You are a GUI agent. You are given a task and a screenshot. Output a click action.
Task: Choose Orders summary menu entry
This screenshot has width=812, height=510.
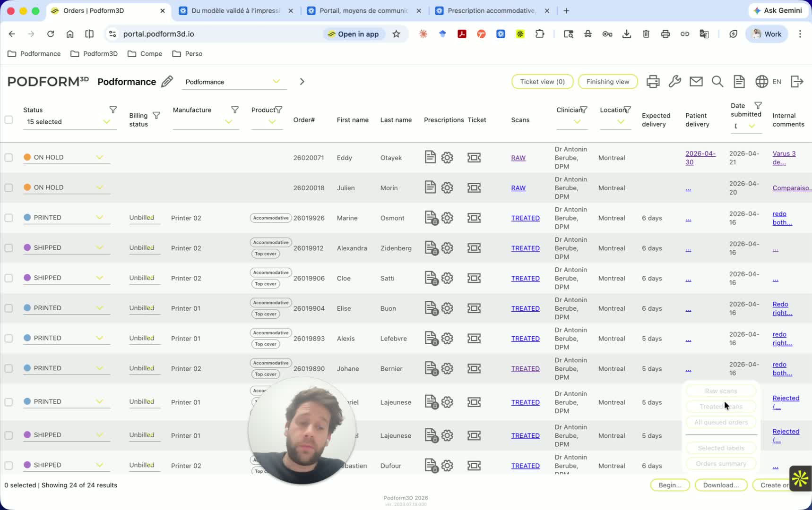pos(721,464)
